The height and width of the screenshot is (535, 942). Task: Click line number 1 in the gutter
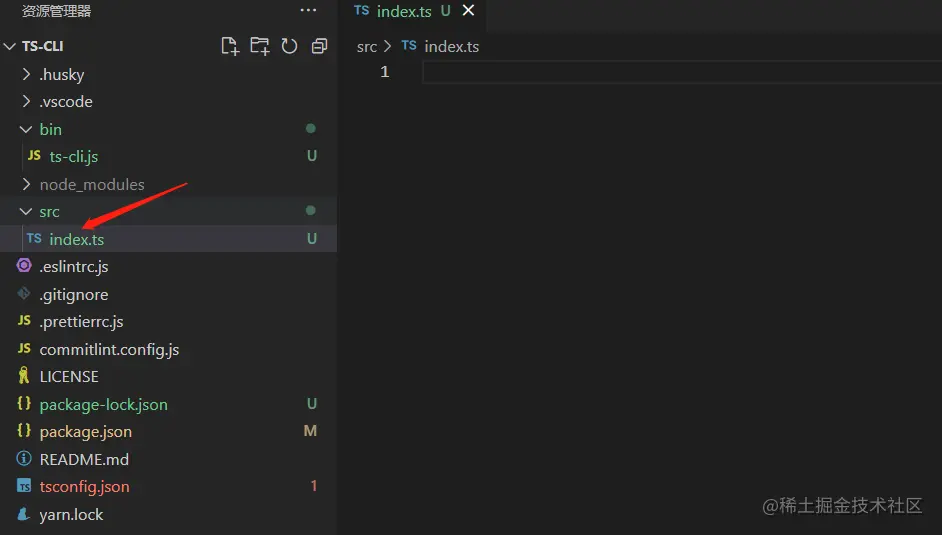pyautogui.click(x=384, y=72)
